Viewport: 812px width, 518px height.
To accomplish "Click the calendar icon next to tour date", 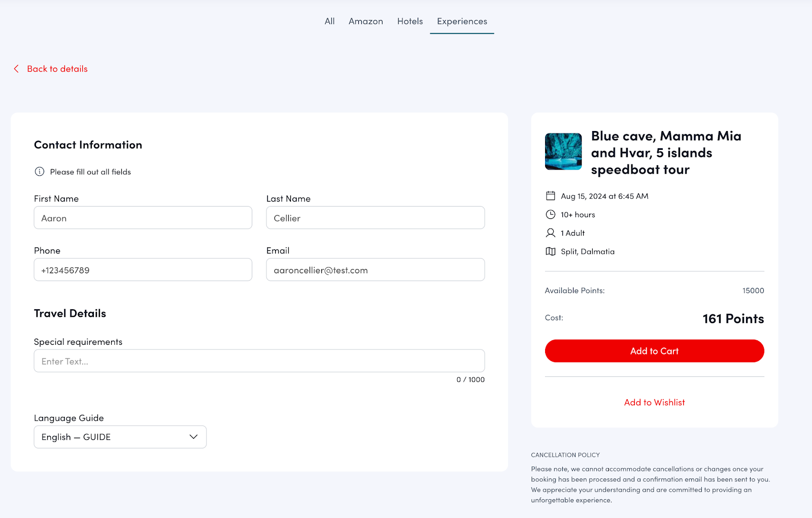I will pyautogui.click(x=550, y=196).
